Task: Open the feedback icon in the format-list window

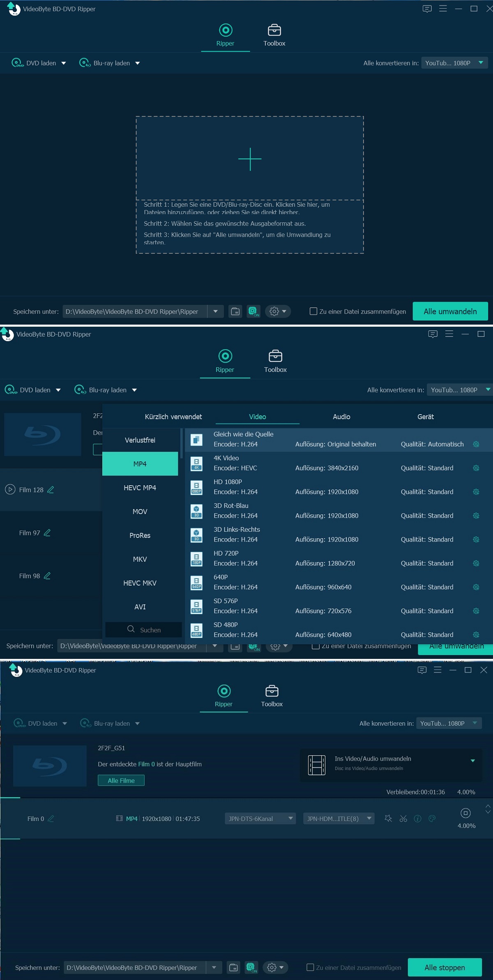Action: coord(433,334)
